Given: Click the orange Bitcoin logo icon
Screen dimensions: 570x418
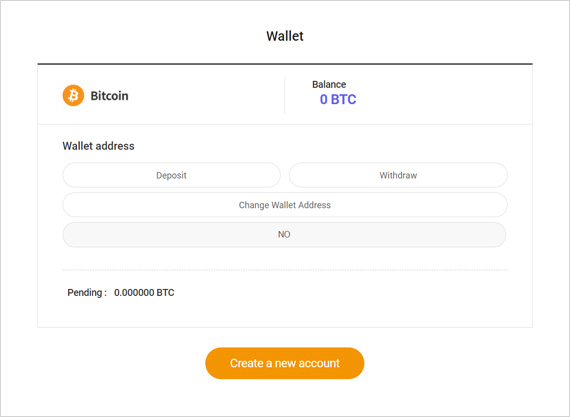Looking at the screenshot, I should (73, 96).
